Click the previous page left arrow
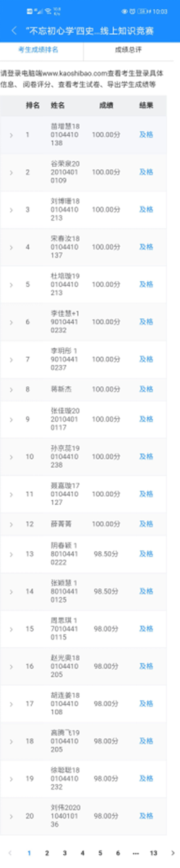The width and height of the screenshot is (180, 868). pyautogui.click(x=10, y=853)
